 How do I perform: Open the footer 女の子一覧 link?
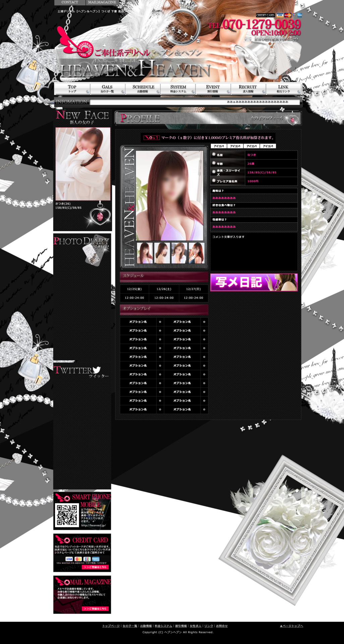(130, 626)
